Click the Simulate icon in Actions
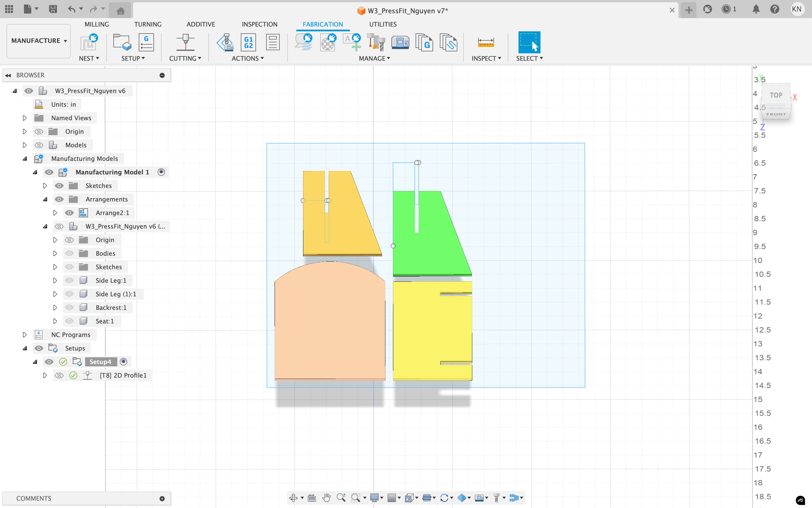Image resolution: width=812 pixels, height=508 pixels. (225, 42)
